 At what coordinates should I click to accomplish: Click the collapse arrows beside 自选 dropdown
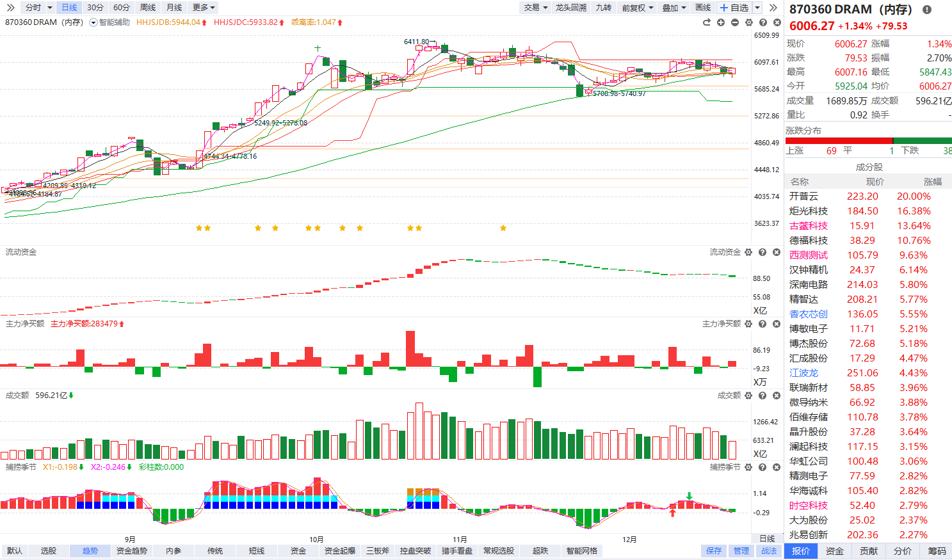(773, 8)
